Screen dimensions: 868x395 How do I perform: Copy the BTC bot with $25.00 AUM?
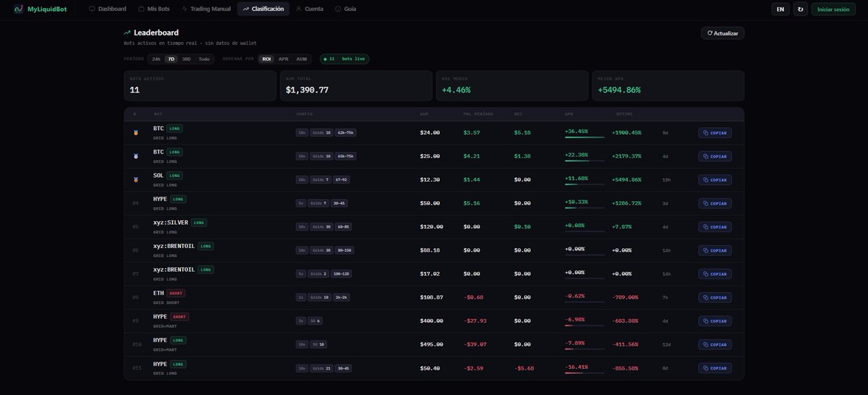[x=715, y=156]
